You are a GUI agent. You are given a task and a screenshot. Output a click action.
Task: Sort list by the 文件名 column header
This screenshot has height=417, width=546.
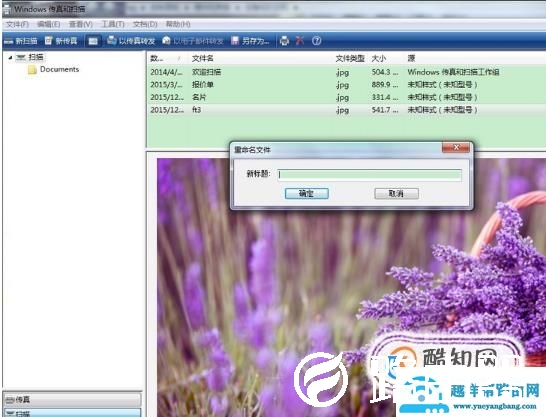(203, 58)
